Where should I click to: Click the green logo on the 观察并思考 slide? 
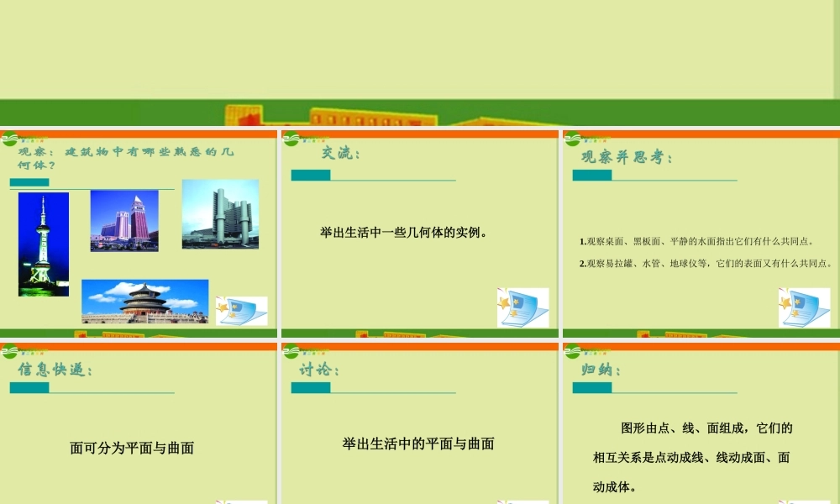(x=573, y=139)
